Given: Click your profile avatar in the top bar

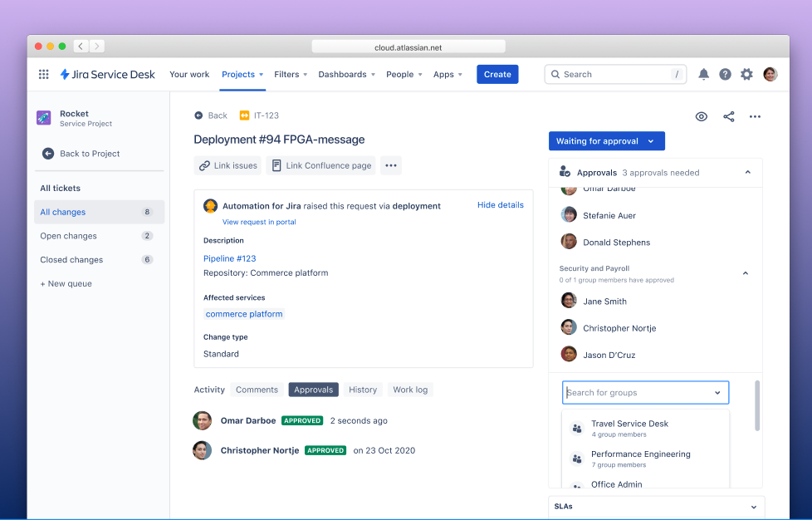Looking at the screenshot, I should click(x=770, y=74).
